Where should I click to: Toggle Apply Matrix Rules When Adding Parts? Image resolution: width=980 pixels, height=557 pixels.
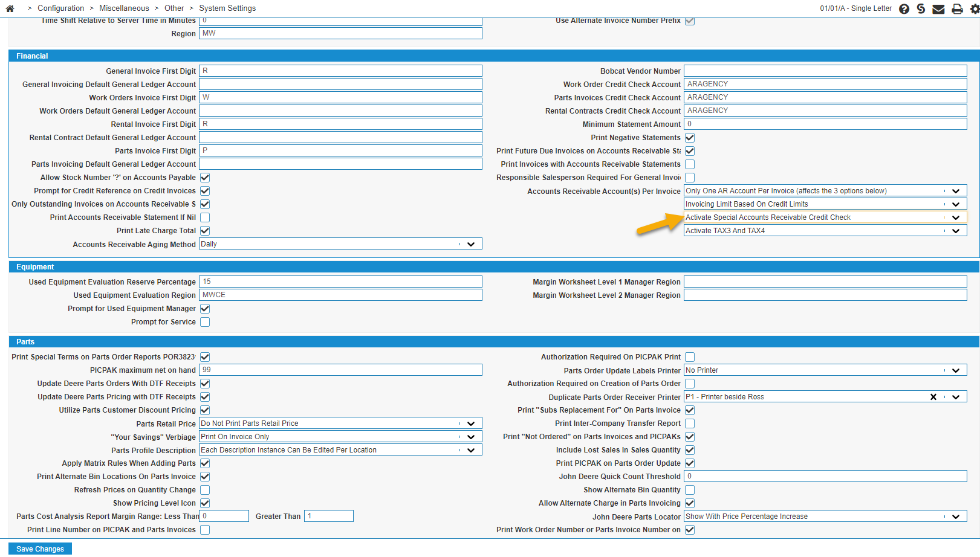point(205,463)
